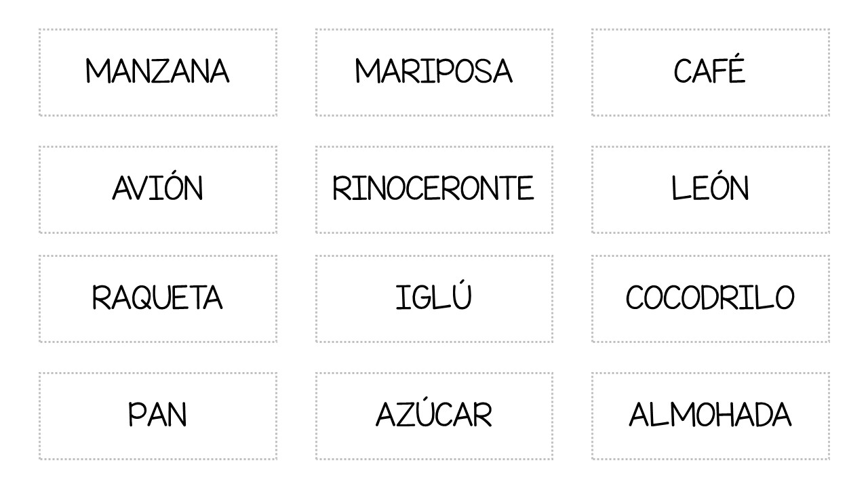Choose the CAFÉ word card
The width and height of the screenshot is (868, 488).
pos(710,73)
